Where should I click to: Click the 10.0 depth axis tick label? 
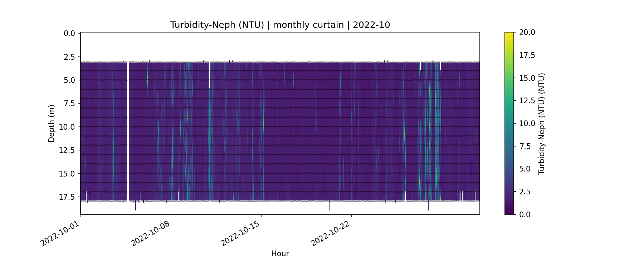pyautogui.click(x=68, y=127)
